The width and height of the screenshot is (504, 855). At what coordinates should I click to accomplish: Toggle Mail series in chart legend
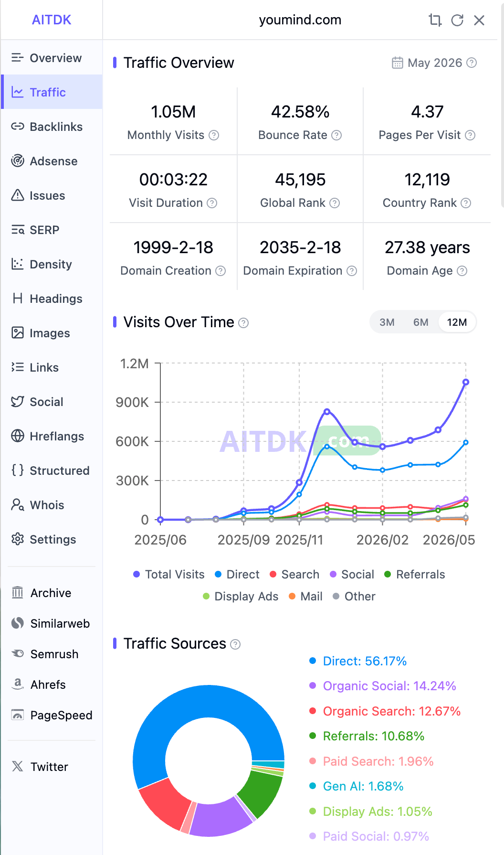coord(305,597)
